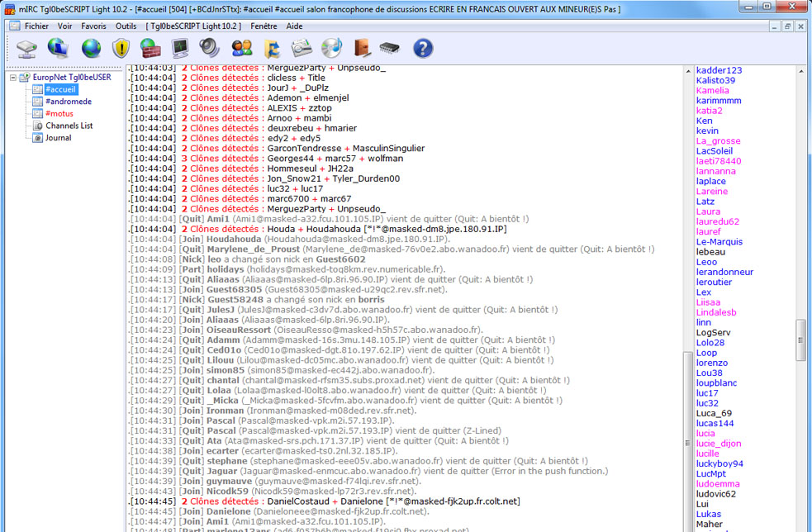This screenshot has width=812, height=532.
Task: Open the Fenêtre menu
Action: click(264, 26)
